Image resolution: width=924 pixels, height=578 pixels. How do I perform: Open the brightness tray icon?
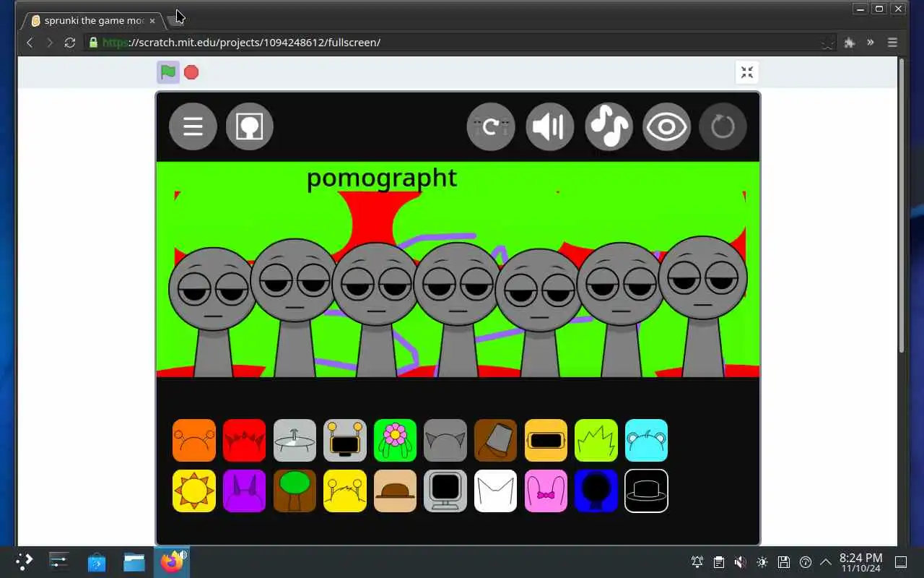coord(762,562)
